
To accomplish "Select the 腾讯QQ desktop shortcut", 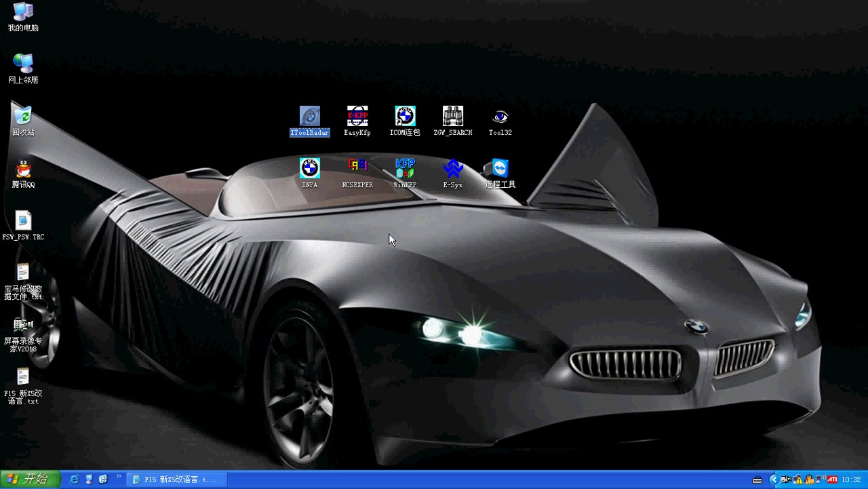I will click(x=23, y=173).
